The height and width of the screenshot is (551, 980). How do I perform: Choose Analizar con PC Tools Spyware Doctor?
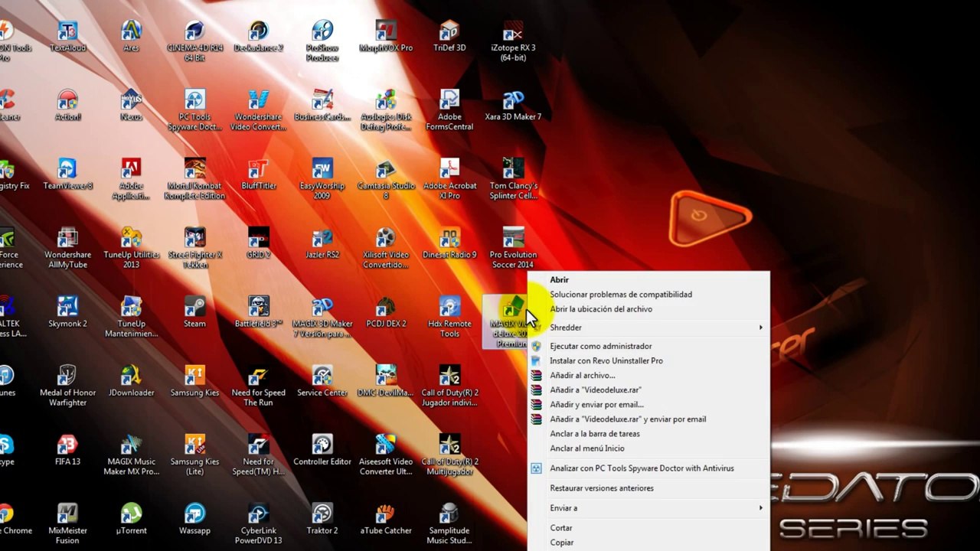(648, 468)
